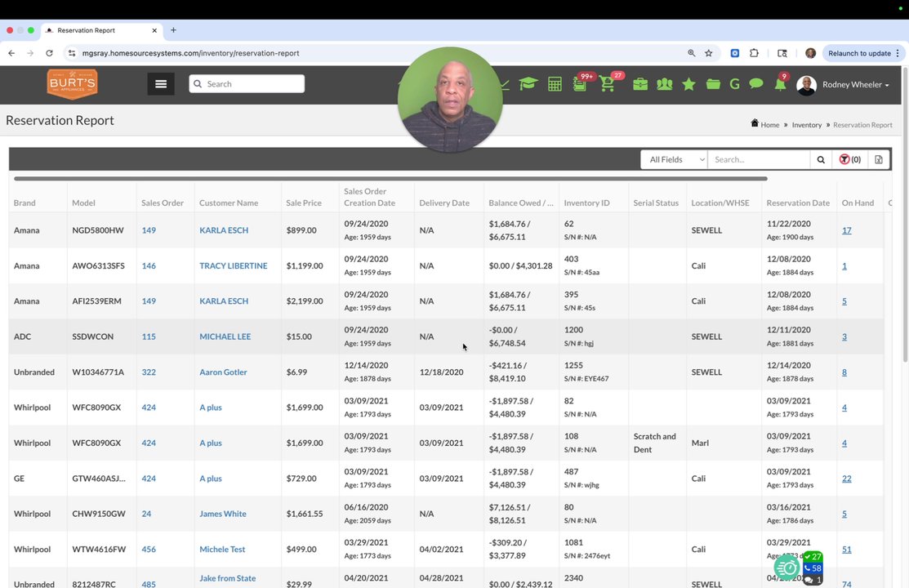The image size is (909, 588).
Task: Expand the Rodney Wheeler user menu
Action: 855,85
